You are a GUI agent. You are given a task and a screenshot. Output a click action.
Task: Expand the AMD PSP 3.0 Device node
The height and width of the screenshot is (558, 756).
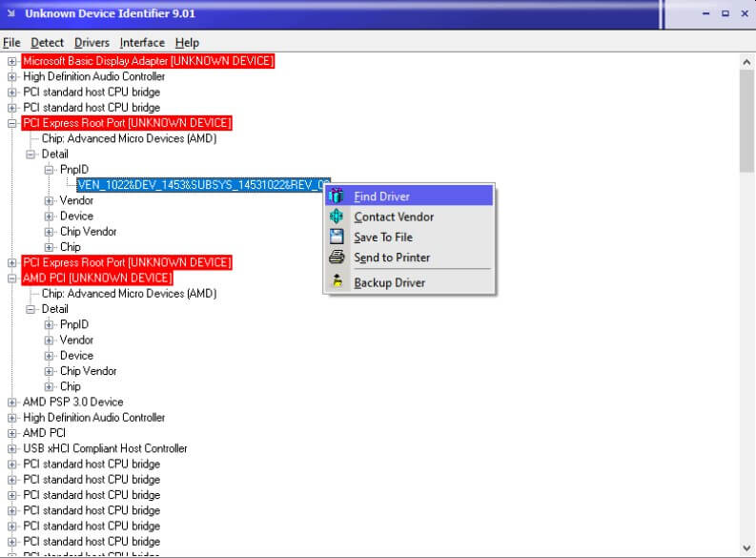click(12, 403)
